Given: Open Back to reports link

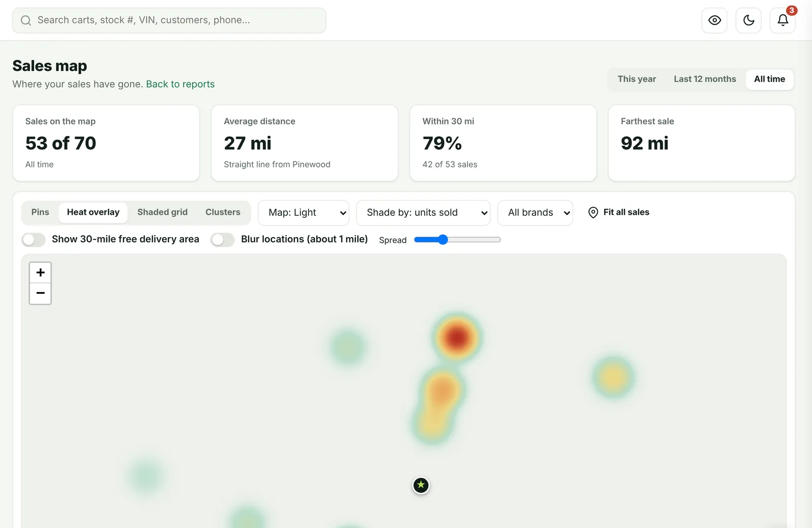Looking at the screenshot, I should [x=180, y=84].
